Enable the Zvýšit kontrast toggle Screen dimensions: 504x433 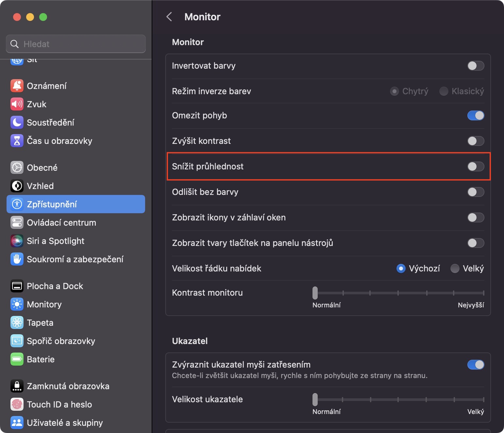click(x=476, y=141)
